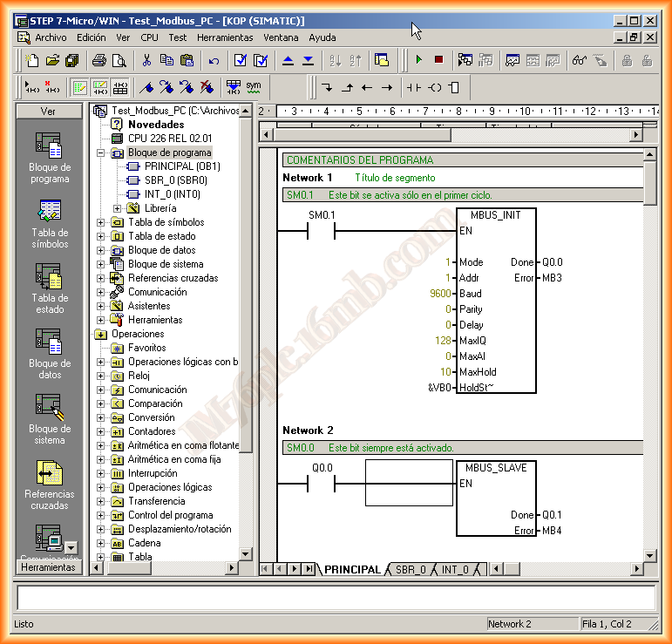Click the RUN (green play) toolbar icon
This screenshot has height=644, width=672.
click(x=419, y=60)
